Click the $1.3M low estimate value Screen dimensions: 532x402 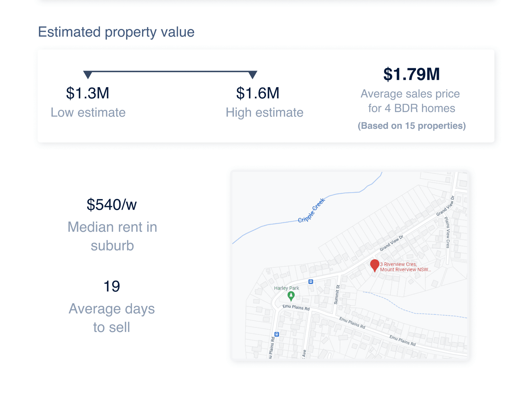[88, 93]
